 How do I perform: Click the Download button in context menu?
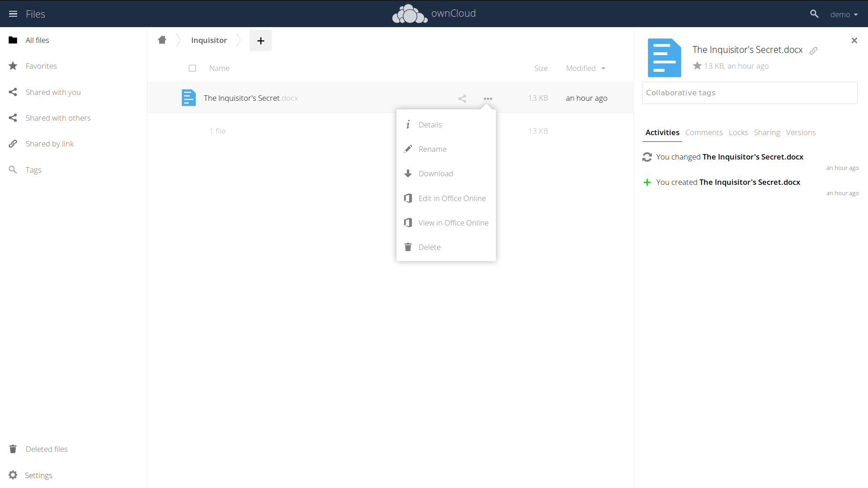(x=435, y=173)
